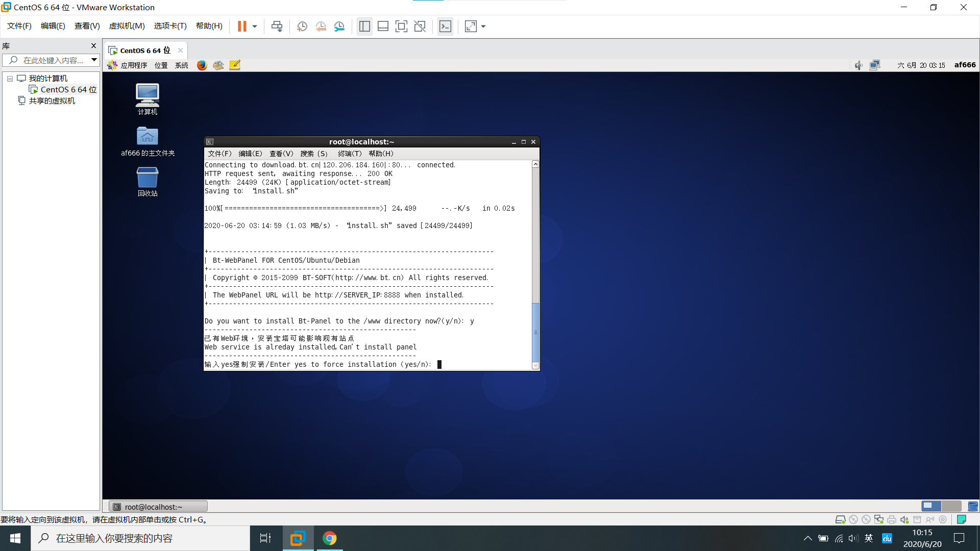Open terminal 编辑(E) menu
Image resolution: width=980 pixels, height=551 pixels.
250,154
